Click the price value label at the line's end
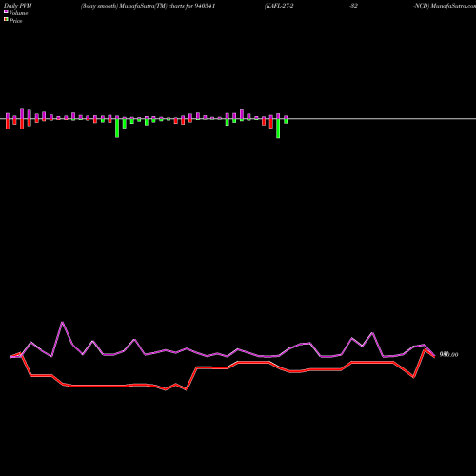The width and height of the screenshot is (476, 476). coord(448,354)
